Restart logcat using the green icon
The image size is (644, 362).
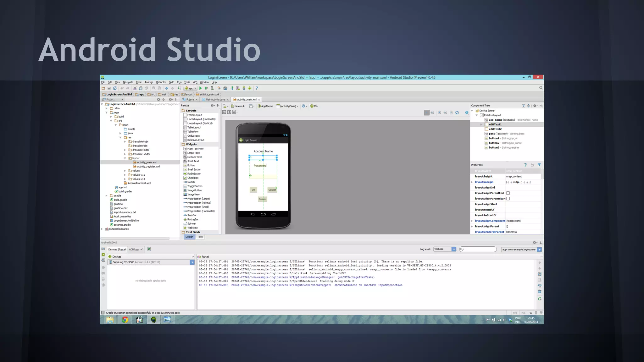tap(540, 299)
